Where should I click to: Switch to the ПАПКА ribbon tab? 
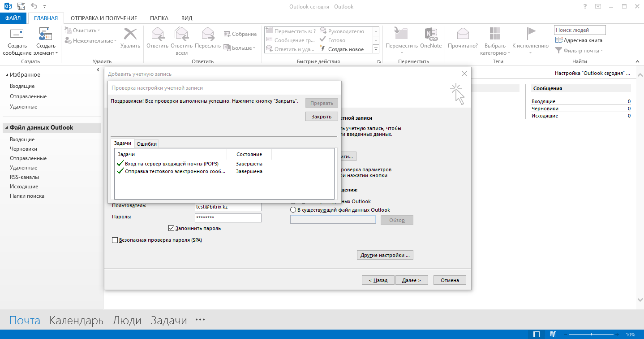click(159, 18)
